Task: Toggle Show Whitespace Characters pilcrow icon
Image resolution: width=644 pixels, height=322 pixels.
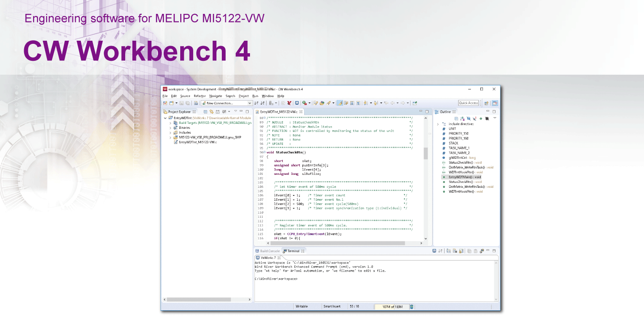Action: [x=358, y=103]
